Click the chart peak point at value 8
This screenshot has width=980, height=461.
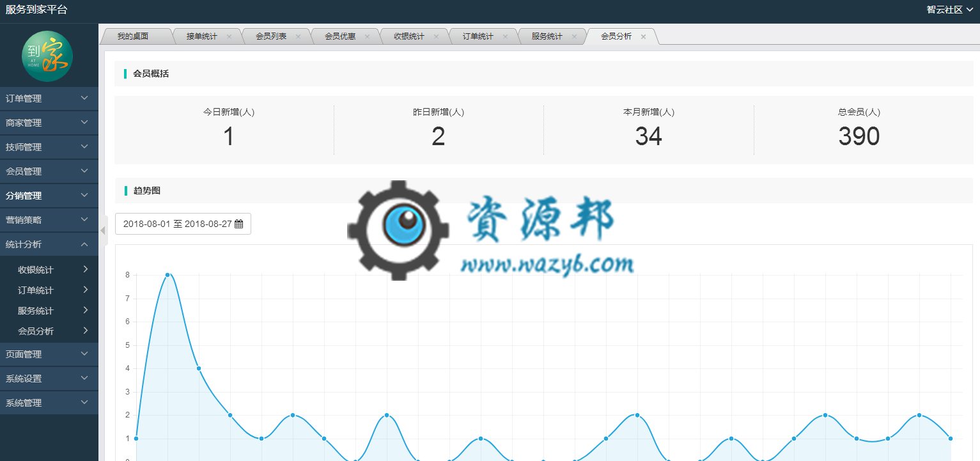click(167, 275)
